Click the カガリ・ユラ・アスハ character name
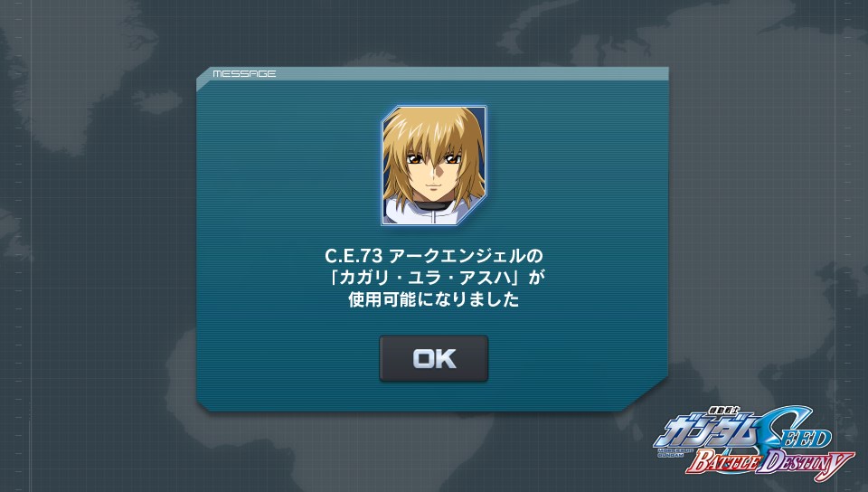This screenshot has width=868, height=492. point(427,278)
